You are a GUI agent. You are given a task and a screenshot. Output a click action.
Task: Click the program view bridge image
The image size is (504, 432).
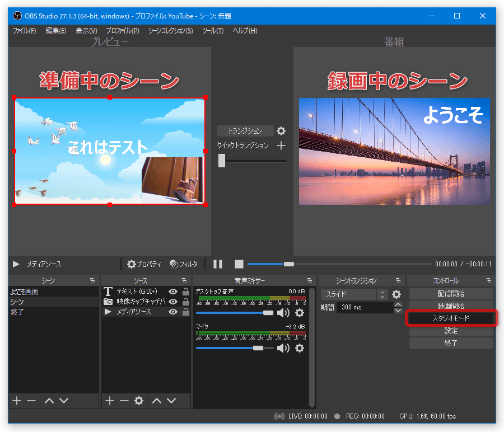click(394, 151)
